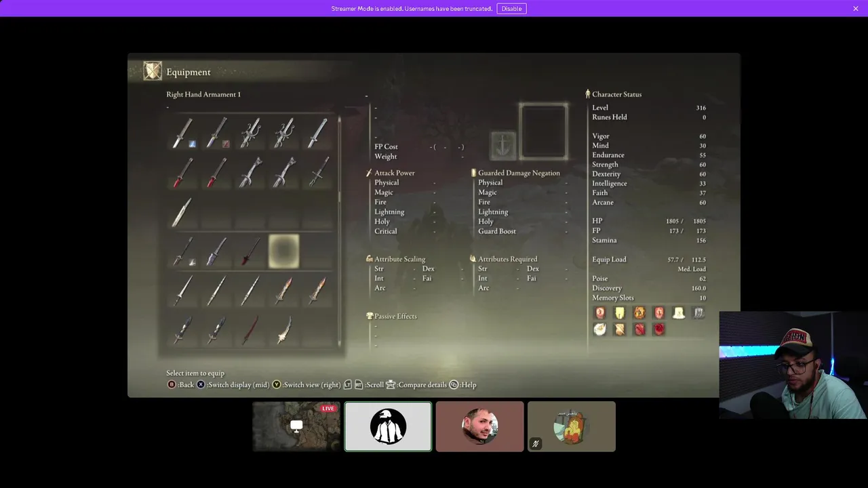Select the second thin sword in fifth row

(217, 291)
